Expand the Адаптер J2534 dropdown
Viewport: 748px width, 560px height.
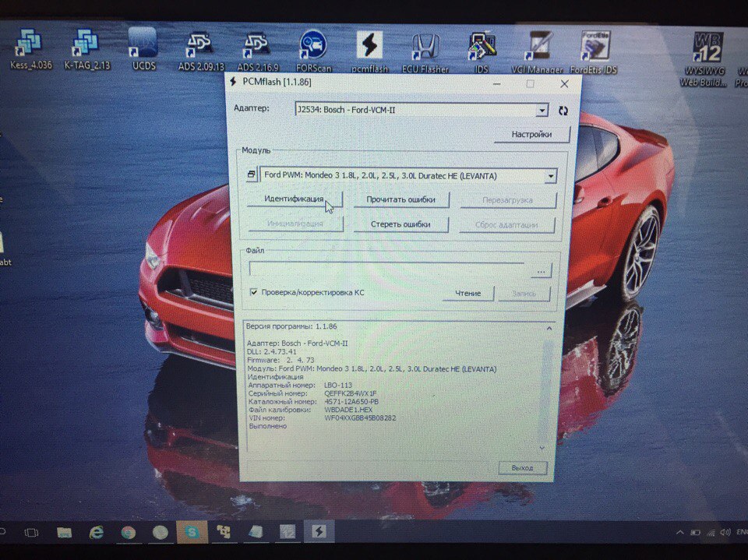tap(542, 110)
